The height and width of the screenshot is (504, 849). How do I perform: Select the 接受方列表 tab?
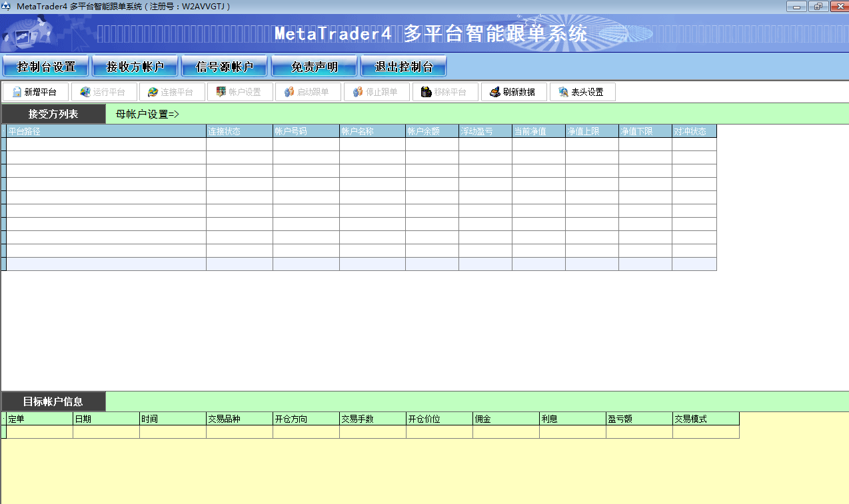click(53, 114)
